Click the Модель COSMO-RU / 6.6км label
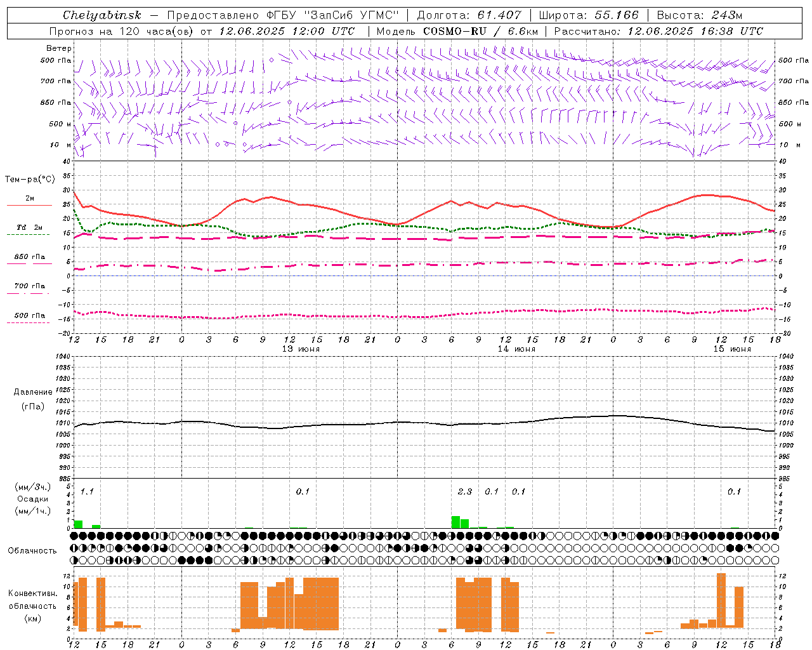Image resolution: width=812 pixels, height=650 pixels. tap(457, 31)
